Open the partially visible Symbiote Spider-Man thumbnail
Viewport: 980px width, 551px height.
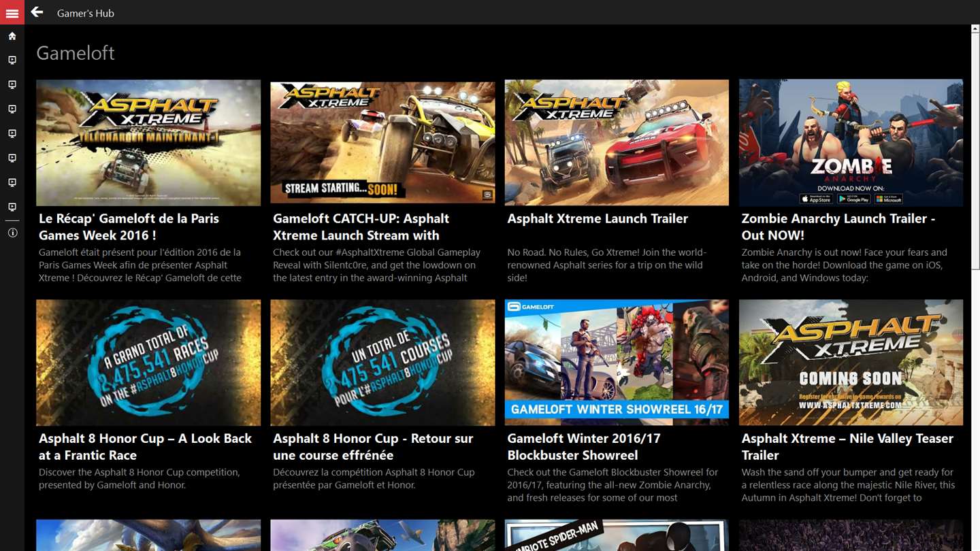(x=617, y=535)
